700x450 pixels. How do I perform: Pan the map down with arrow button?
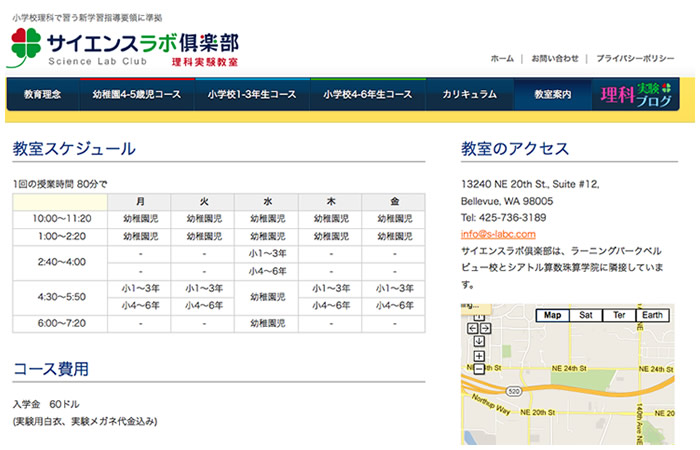pyautogui.click(x=479, y=340)
